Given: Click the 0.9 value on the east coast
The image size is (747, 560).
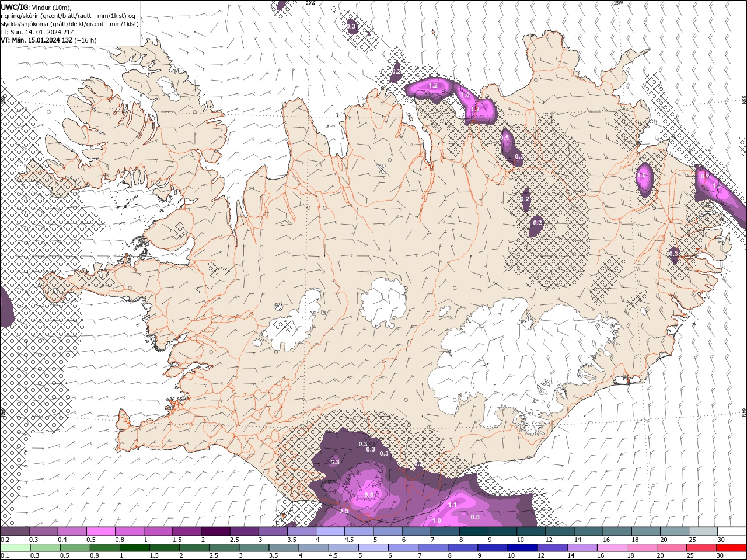Looking at the screenshot, I should point(704,176).
